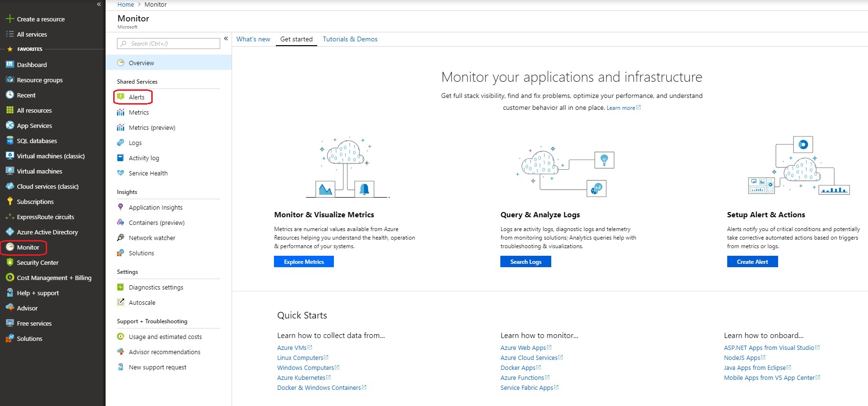This screenshot has height=406, width=868.
Task: Open the Java Apps from Eclipse link
Action: coord(757,367)
